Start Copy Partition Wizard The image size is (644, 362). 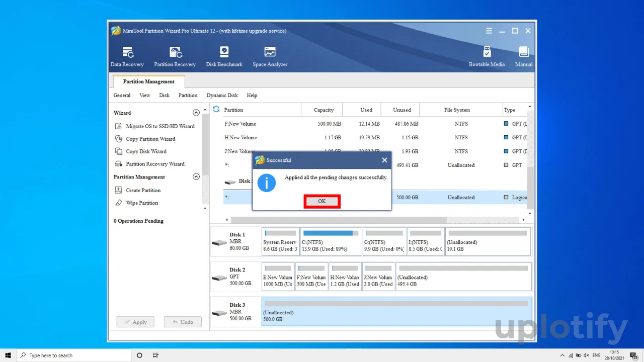tap(145, 139)
